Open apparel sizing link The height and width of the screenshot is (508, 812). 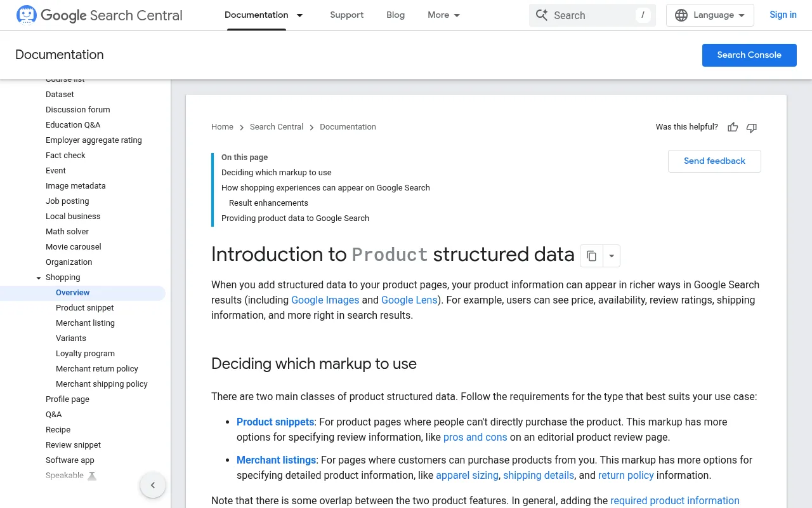click(x=468, y=476)
